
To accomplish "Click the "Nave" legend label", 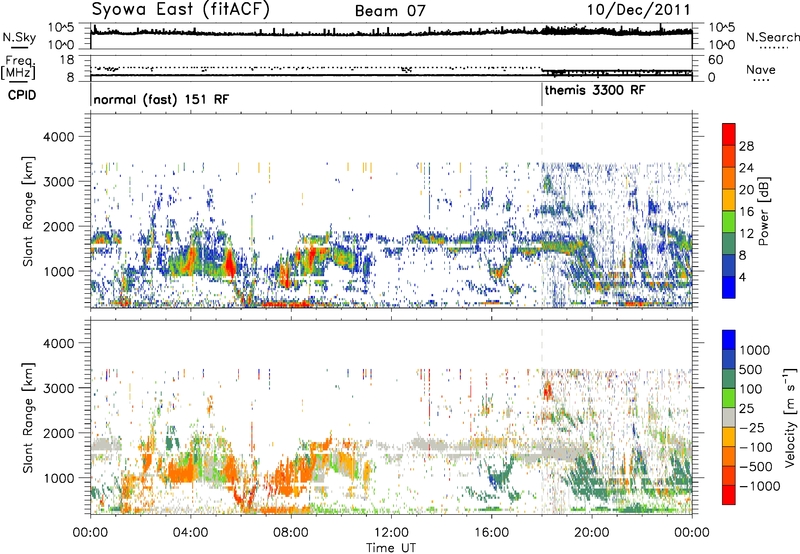I will [x=760, y=70].
